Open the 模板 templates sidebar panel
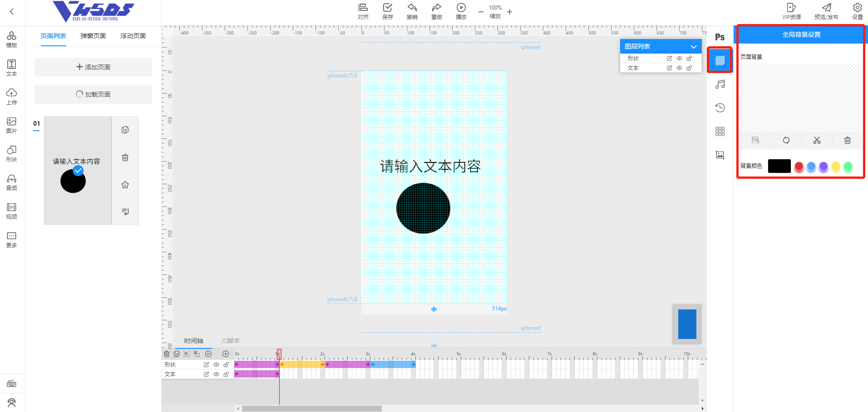The height and width of the screenshot is (412, 868). coord(12,39)
